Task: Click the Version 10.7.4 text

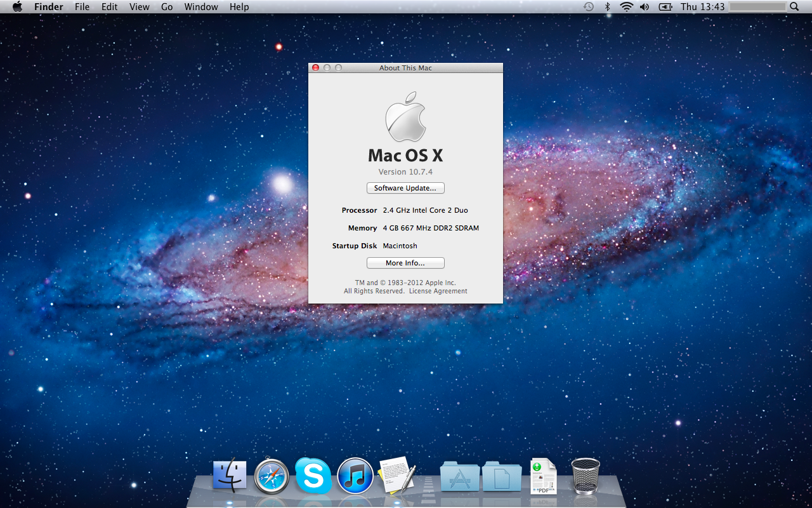Action: pos(405,171)
